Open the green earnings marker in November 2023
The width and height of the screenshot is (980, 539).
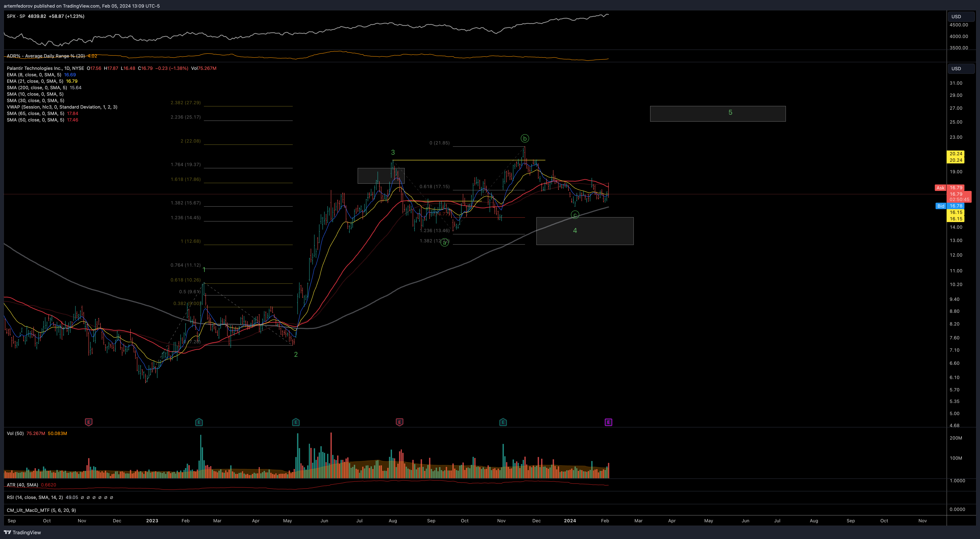coord(503,422)
